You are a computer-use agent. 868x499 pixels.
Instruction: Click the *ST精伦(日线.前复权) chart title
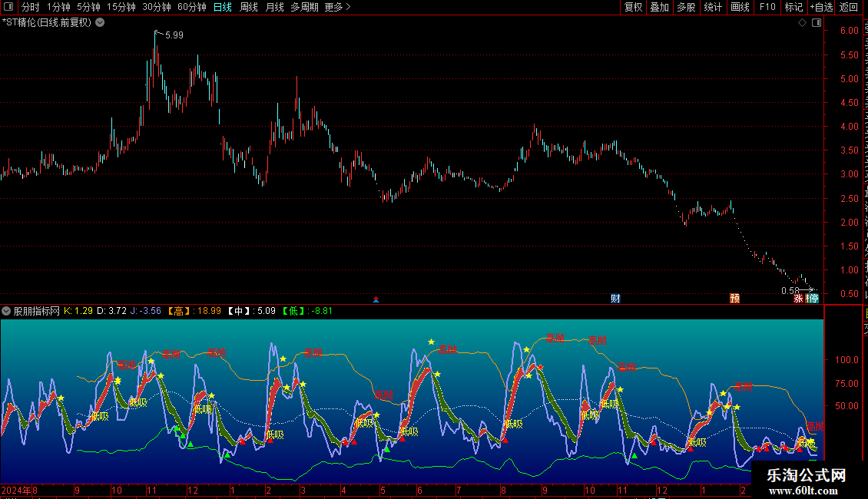point(47,23)
